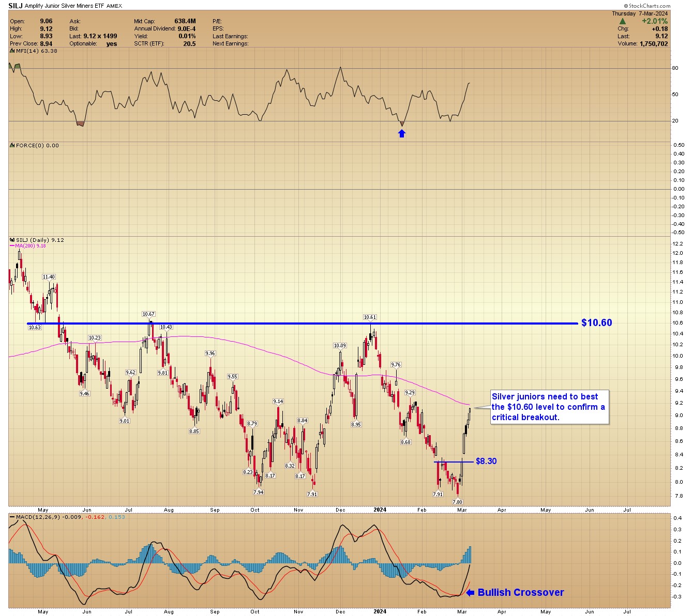The width and height of the screenshot is (693, 616).
Task: Click the MFI(14) legend marker icon
Action: click(x=12, y=51)
